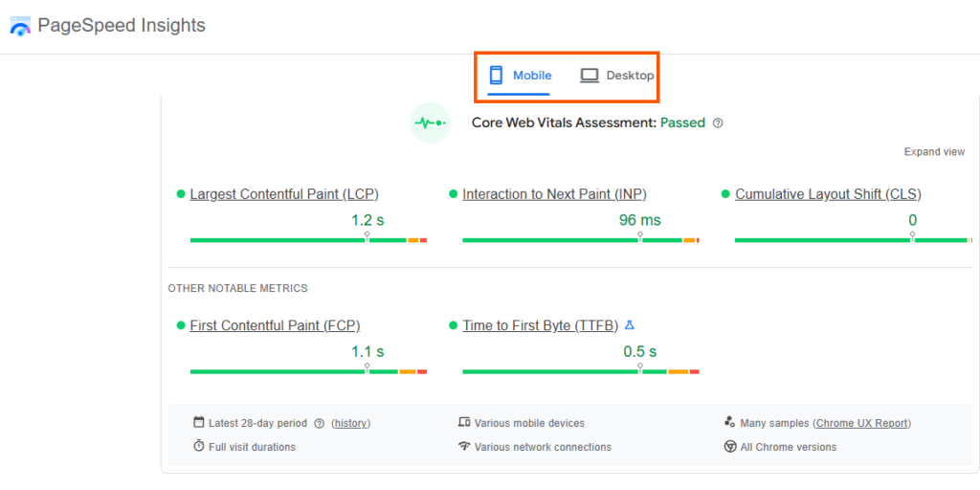This screenshot has width=980, height=490.
Task: Click the wifi icon beside Various network connections
Action: click(x=464, y=446)
